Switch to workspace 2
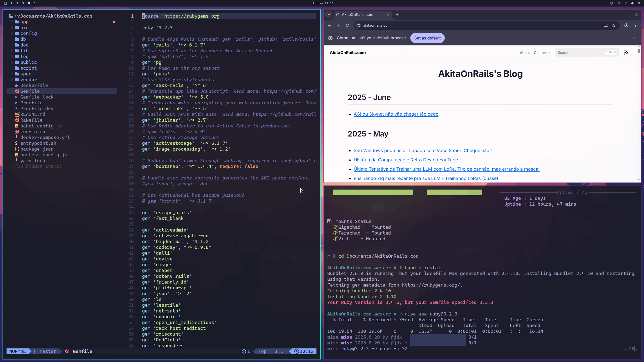Screen dimensions: 644x362 pyautogui.click(x=17, y=3)
